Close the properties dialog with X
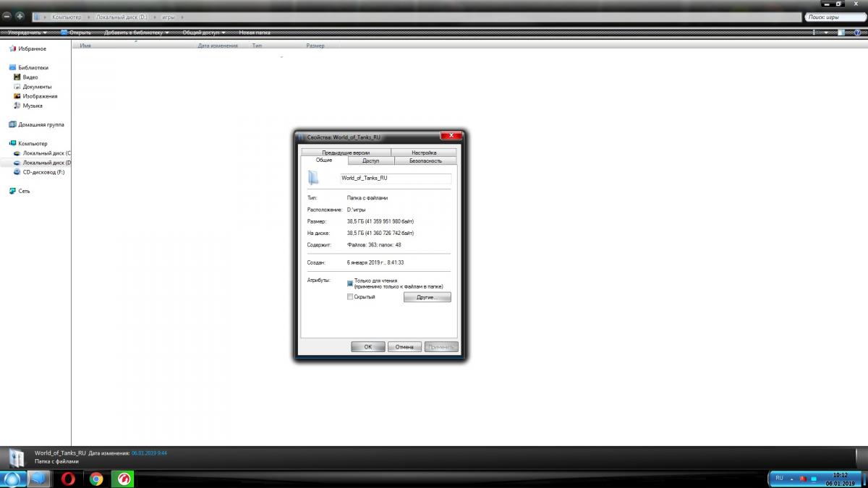868x488 pixels. [451, 135]
